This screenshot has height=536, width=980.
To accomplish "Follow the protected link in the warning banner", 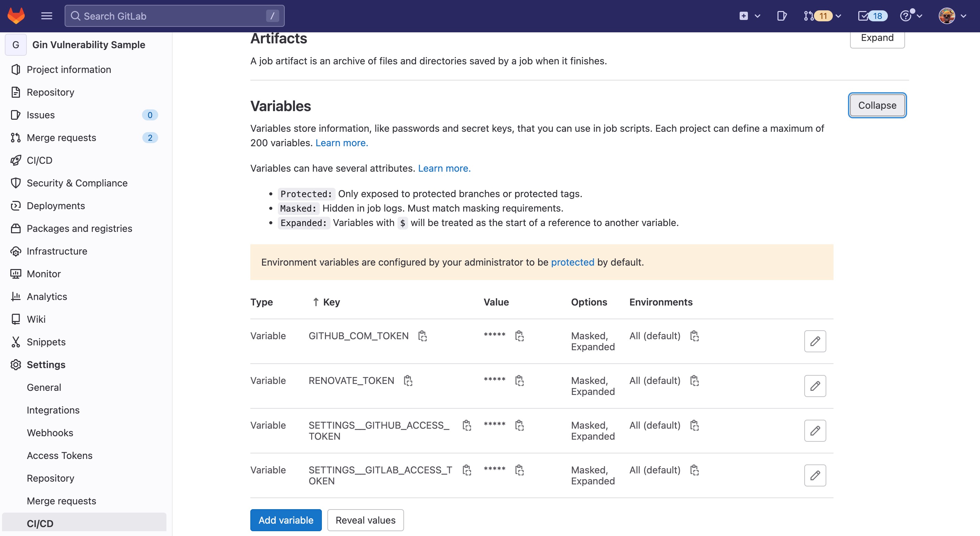I will 572,262.
